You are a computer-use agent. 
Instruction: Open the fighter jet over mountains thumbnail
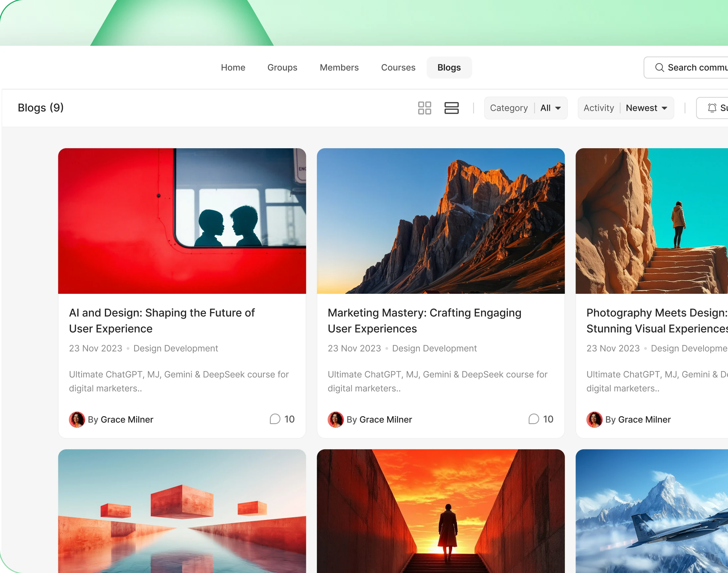click(x=652, y=511)
